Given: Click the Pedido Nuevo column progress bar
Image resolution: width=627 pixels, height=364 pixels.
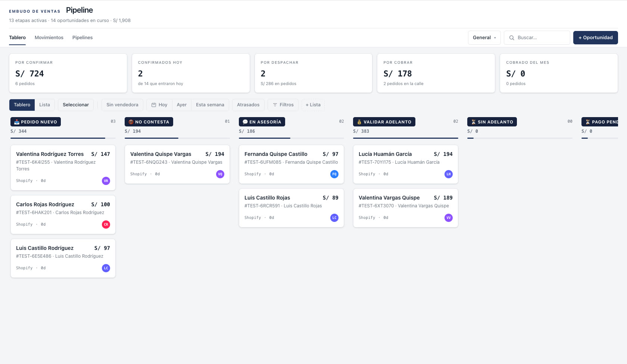Looking at the screenshot, I should coord(63,138).
